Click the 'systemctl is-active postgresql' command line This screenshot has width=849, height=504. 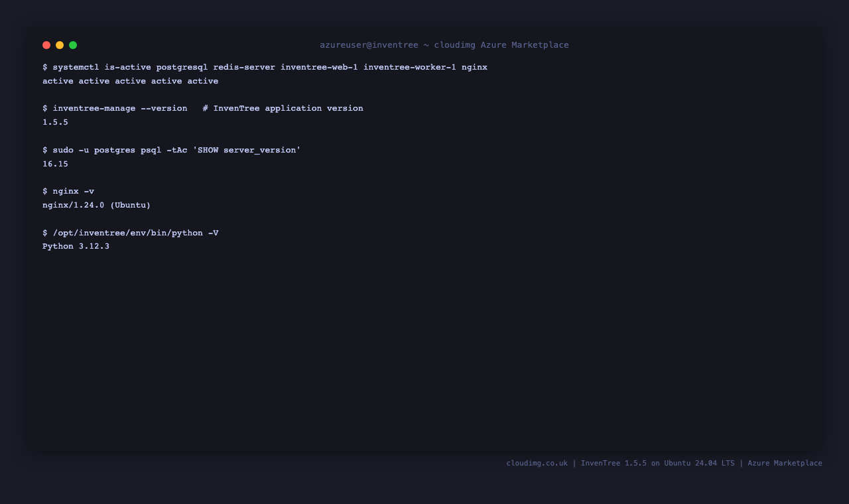point(265,68)
